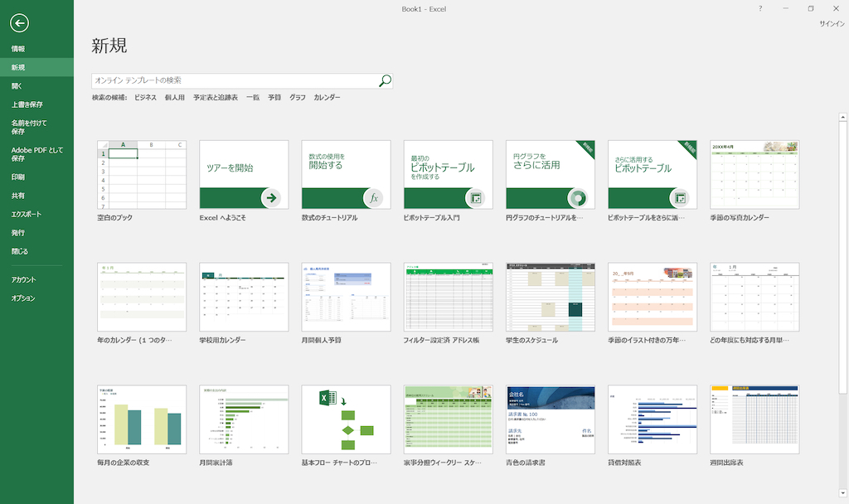Click the help question mark icon
The height and width of the screenshot is (504, 849).
[760, 8]
